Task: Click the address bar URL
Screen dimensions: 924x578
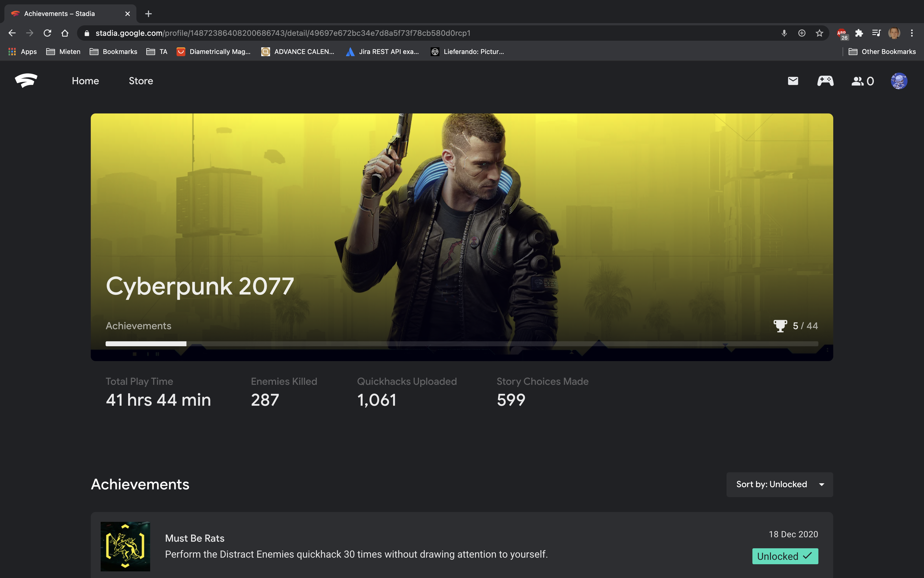Action: coord(283,33)
